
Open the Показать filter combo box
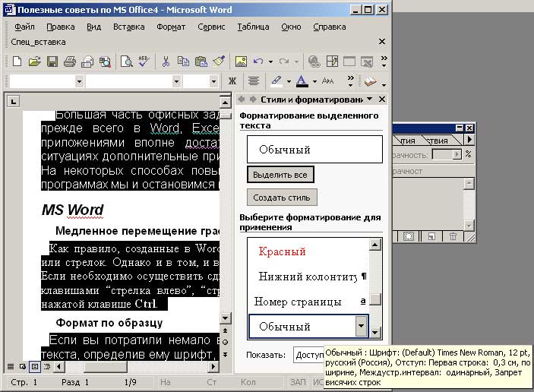308,355
